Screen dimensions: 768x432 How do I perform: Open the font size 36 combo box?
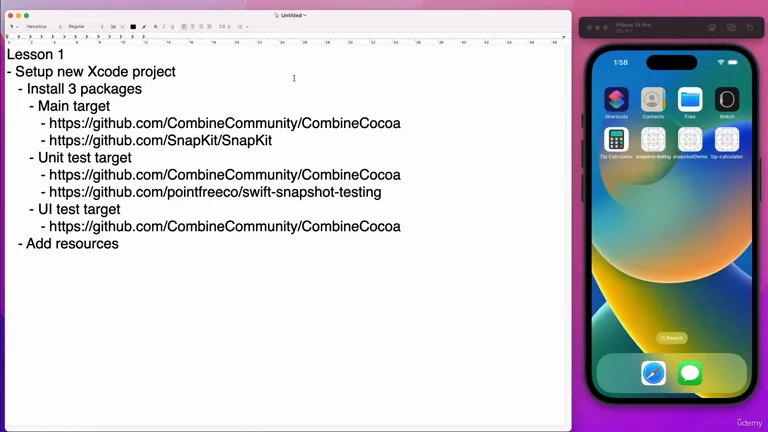point(117,27)
